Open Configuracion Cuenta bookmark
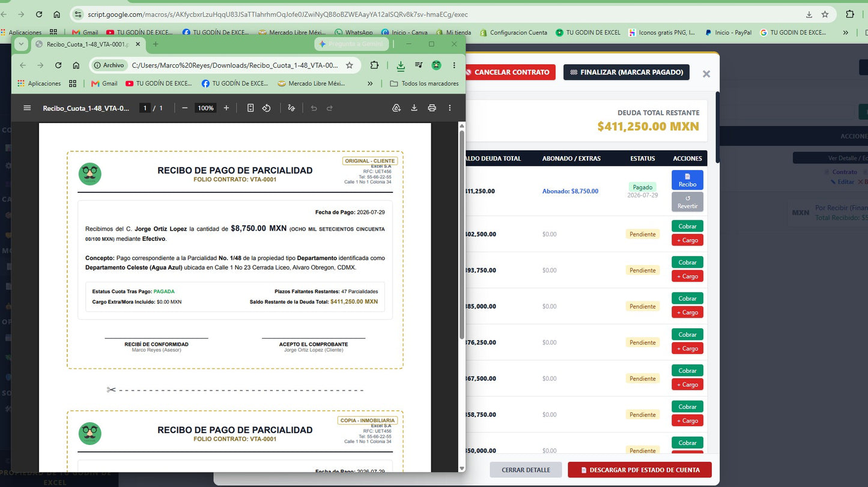Viewport: 868px width, 487px height. coord(513,32)
